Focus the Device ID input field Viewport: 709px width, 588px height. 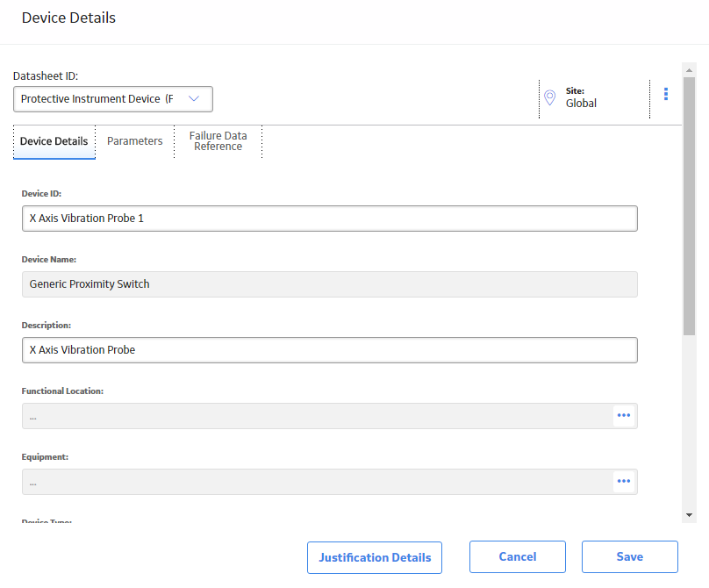(330, 219)
